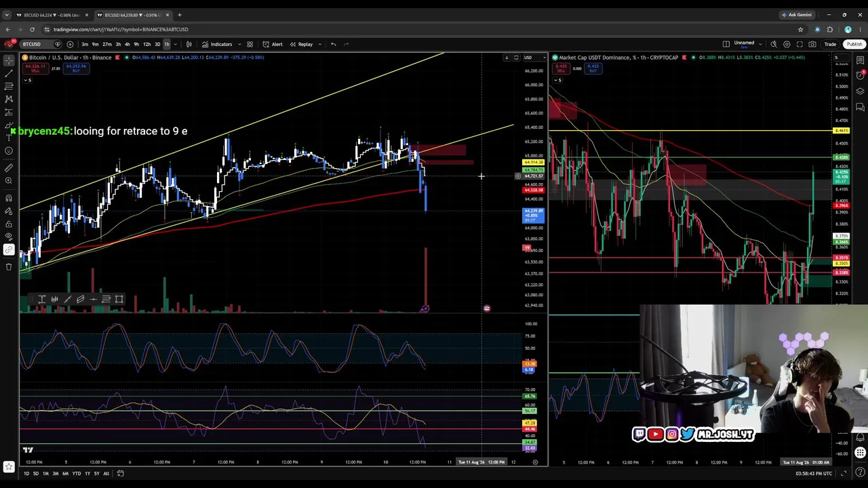Image resolution: width=868 pixels, height=488 pixels.
Task: Undo the last chart action
Action: click(x=333, y=44)
